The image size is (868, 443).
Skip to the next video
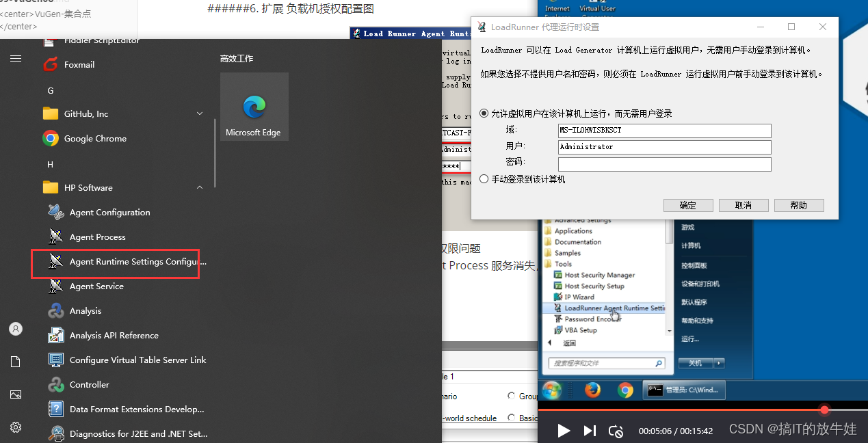(590, 431)
